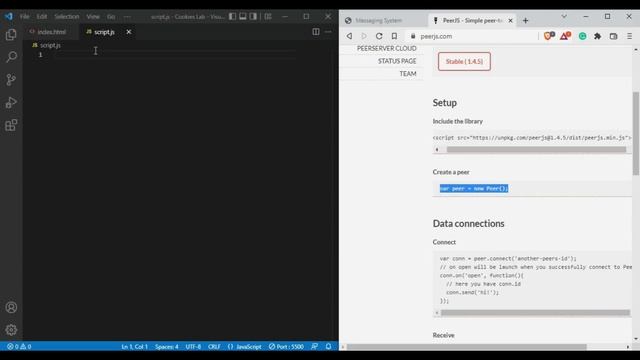Open the Edit menu
This screenshot has width=640, height=360.
click(42, 17)
